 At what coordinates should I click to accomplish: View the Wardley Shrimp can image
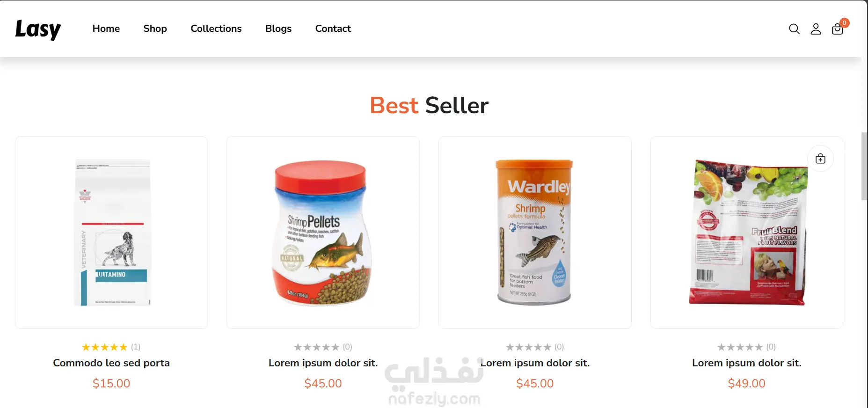click(534, 232)
